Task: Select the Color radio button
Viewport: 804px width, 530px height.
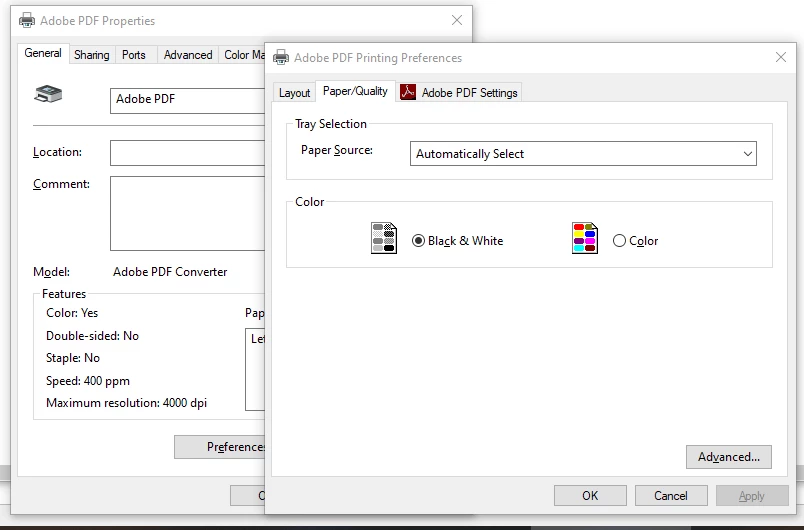Action: [x=619, y=240]
